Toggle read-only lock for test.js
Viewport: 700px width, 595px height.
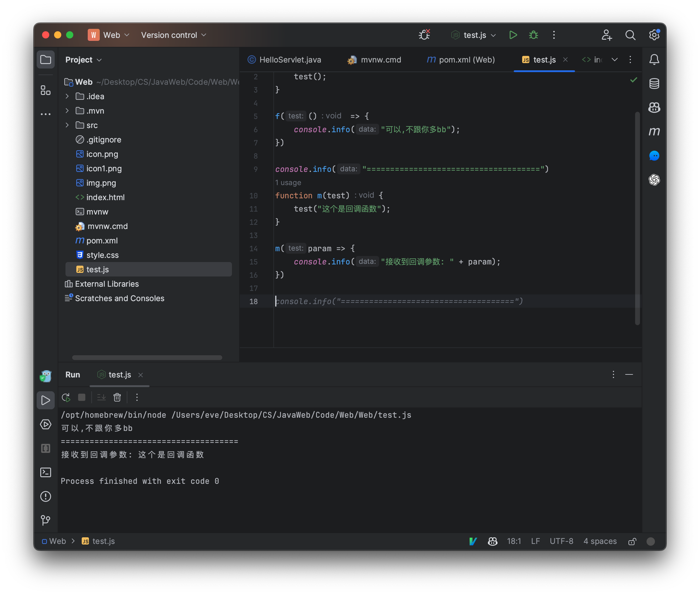tap(632, 542)
